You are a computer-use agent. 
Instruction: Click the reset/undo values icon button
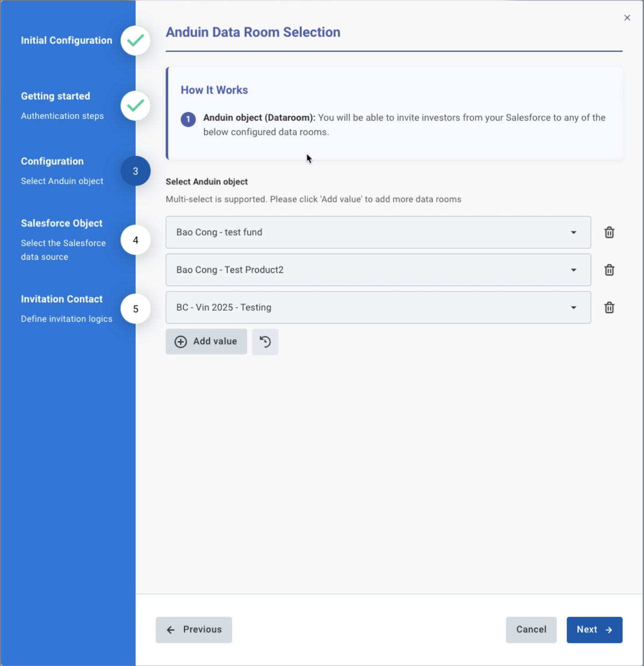click(x=265, y=342)
